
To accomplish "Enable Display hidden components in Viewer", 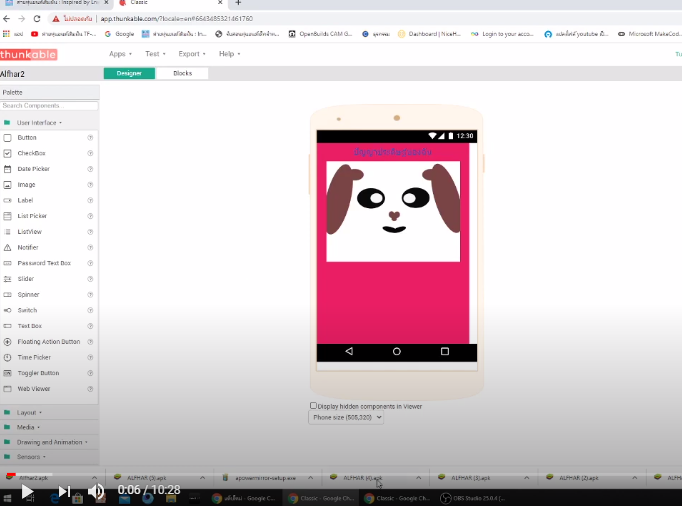I will point(313,406).
